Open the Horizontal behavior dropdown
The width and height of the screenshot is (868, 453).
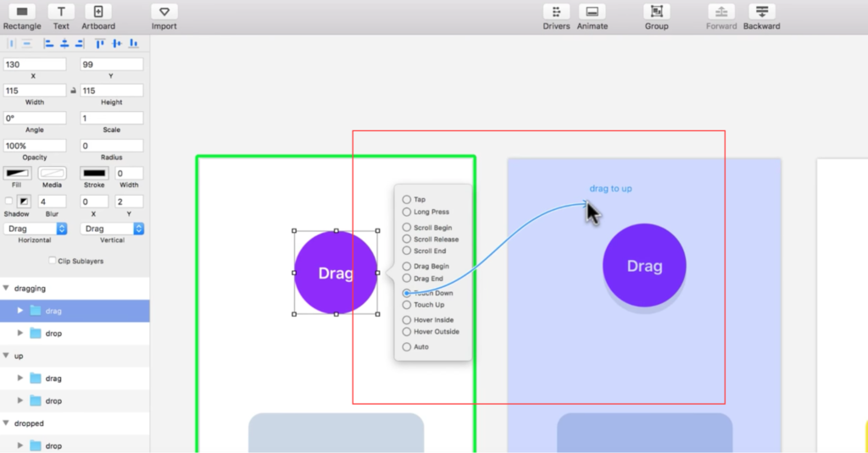35,229
